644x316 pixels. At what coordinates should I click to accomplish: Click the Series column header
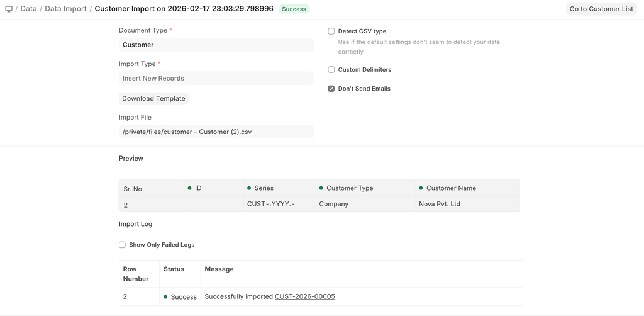pyautogui.click(x=264, y=188)
